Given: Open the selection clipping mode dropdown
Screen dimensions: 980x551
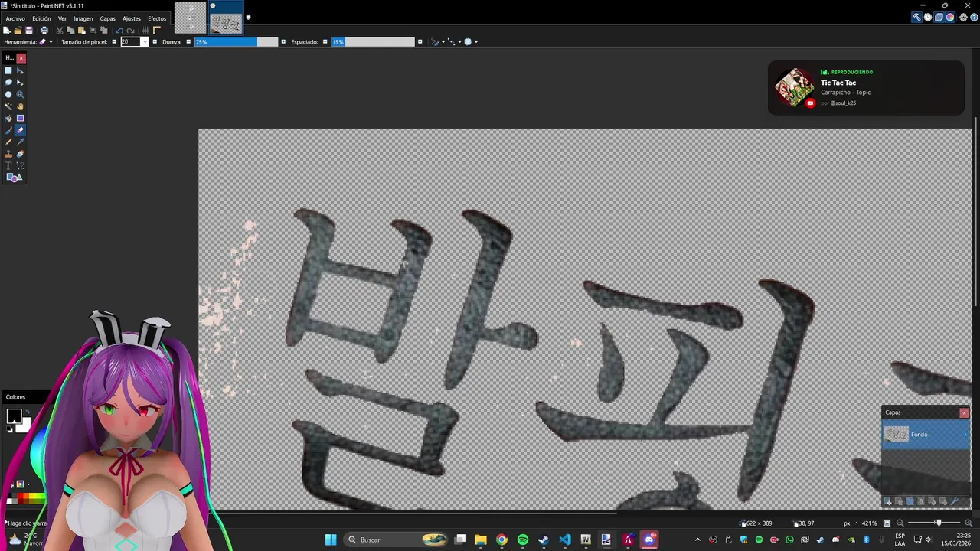Looking at the screenshot, I should pyautogui.click(x=471, y=42).
